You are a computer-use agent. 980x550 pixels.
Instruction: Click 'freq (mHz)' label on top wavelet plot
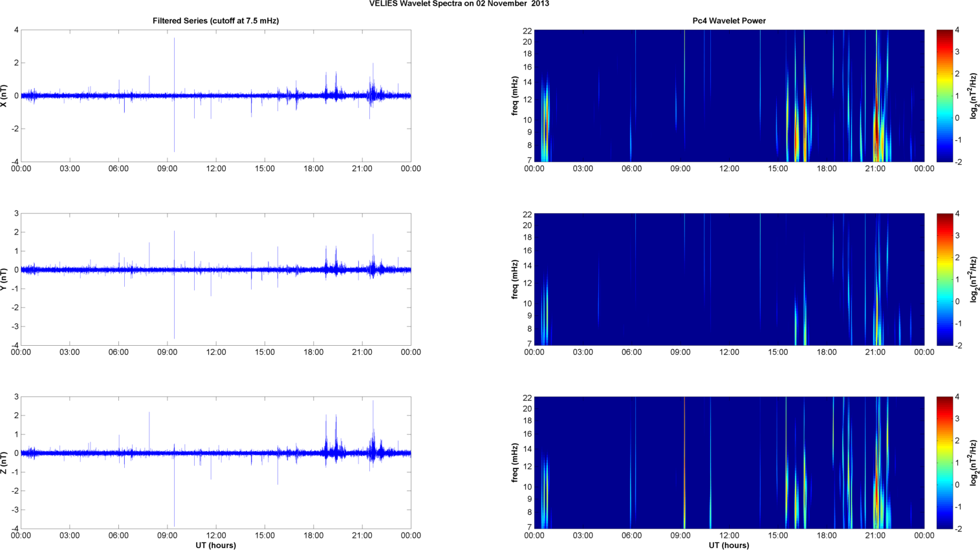tap(515, 96)
